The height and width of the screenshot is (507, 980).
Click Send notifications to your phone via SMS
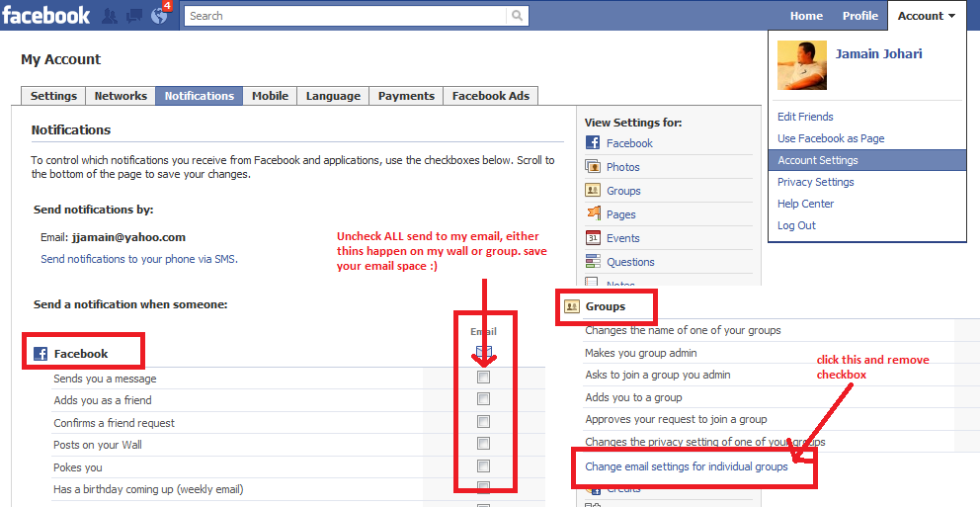tap(139, 259)
